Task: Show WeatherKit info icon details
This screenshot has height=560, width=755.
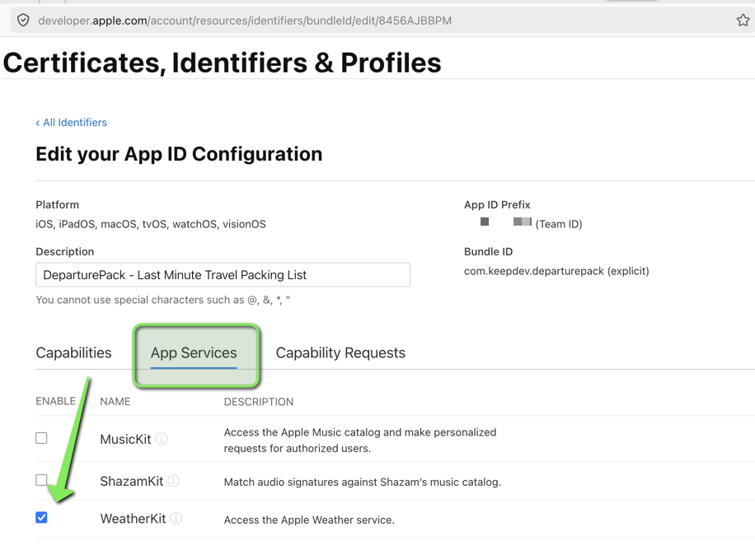Action: click(176, 518)
